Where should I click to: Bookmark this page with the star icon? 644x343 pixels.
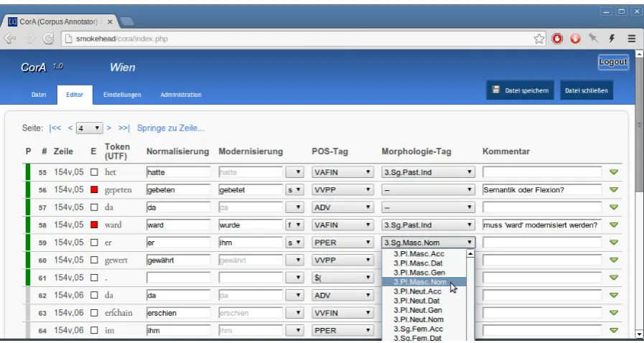coord(539,39)
